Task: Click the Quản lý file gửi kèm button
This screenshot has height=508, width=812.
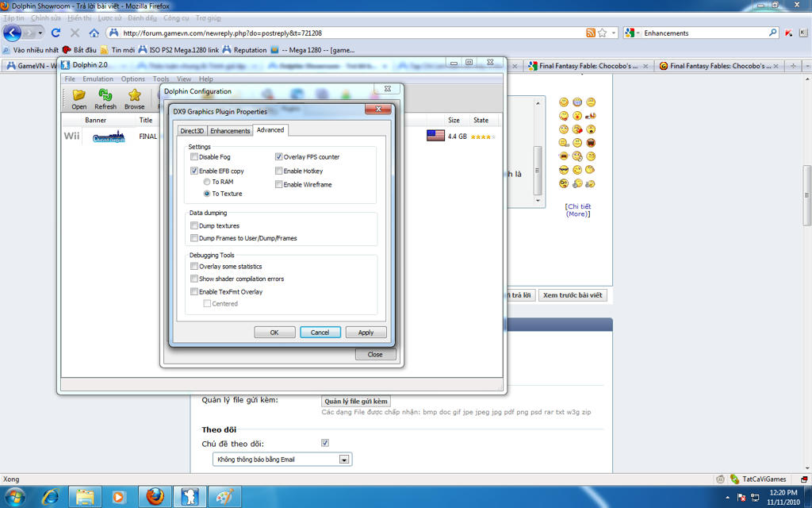Action: [356, 401]
